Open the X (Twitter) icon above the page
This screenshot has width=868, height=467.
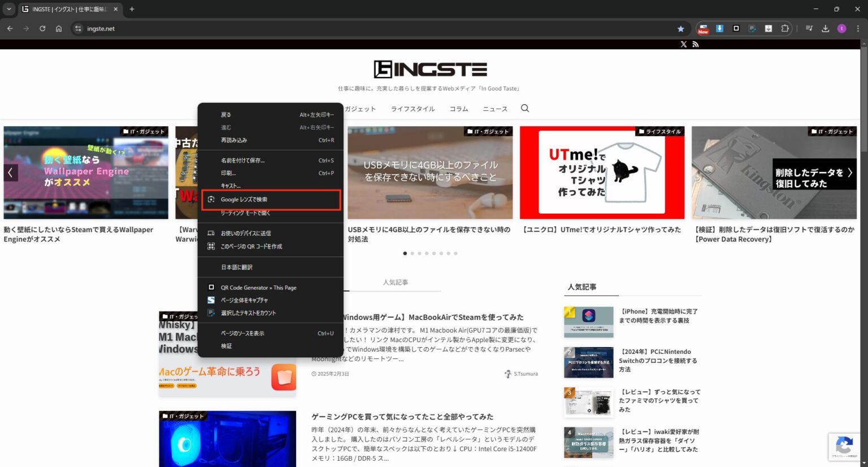[683, 44]
